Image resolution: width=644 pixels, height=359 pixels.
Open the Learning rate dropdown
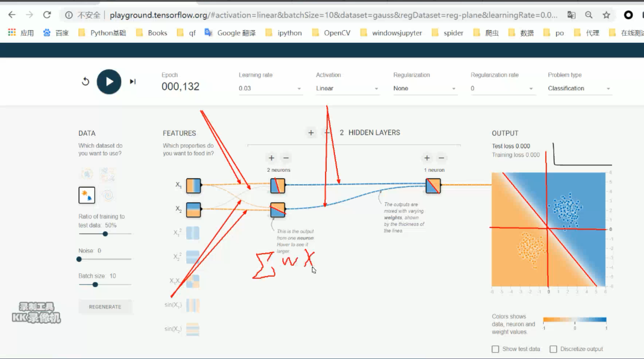[270, 88]
